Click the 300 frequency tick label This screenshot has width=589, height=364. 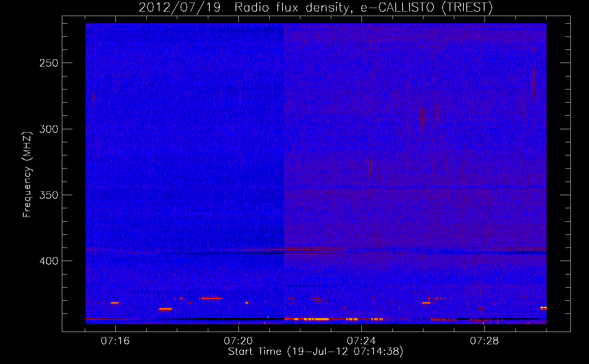[49, 129]
